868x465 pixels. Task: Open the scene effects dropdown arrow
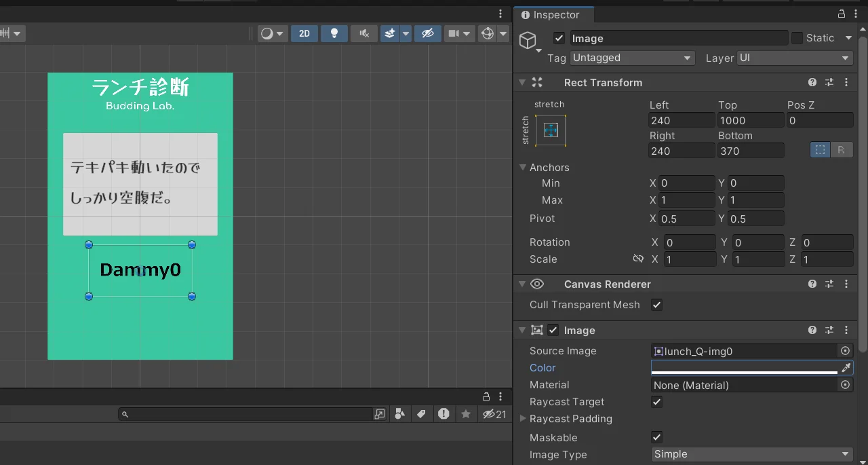(x=406, y=33)
